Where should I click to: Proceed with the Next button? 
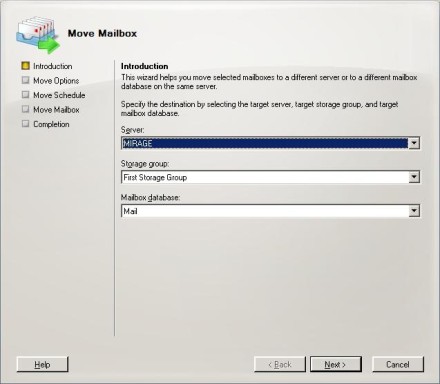tap(336, 364)
